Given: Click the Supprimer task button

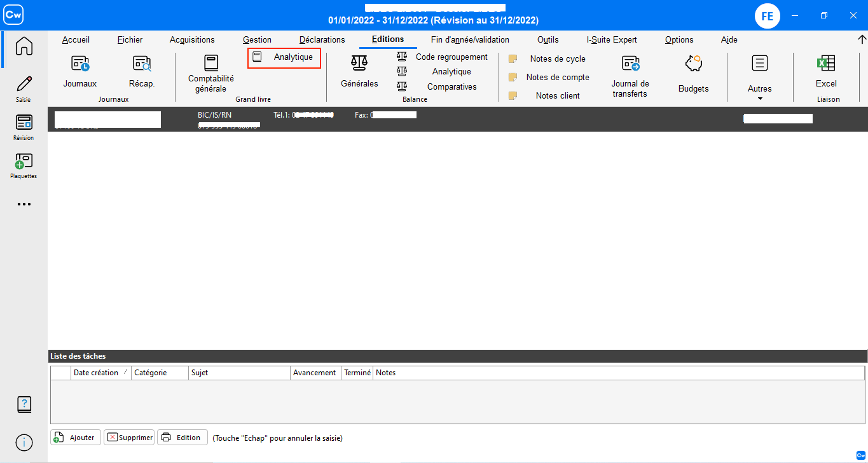Looking at the screenshot, I should (x=129, y=438).
